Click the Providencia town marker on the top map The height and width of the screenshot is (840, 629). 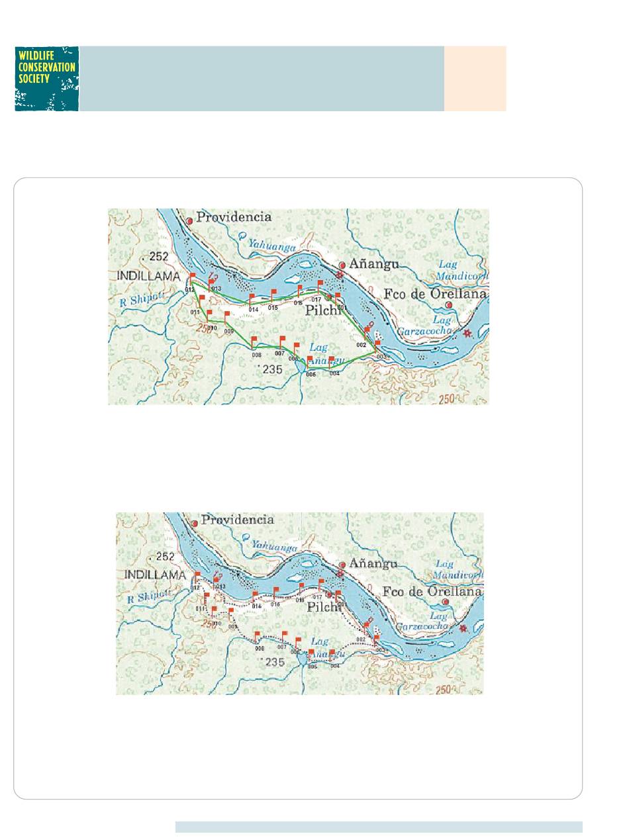pos(189,220)
